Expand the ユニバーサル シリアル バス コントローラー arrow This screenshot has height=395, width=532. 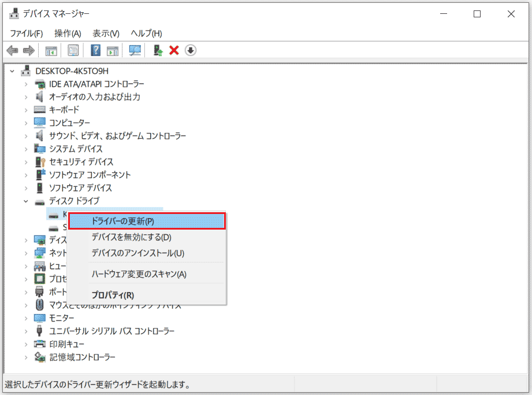(26, 331)
